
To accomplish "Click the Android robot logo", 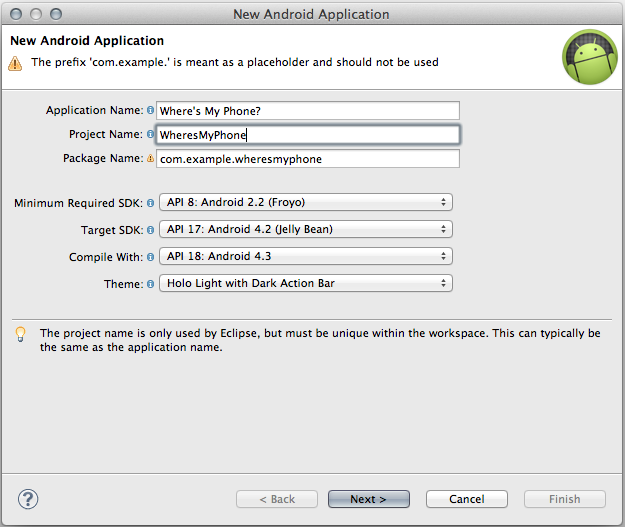I will pyautogui.click(x=590, y=57).
